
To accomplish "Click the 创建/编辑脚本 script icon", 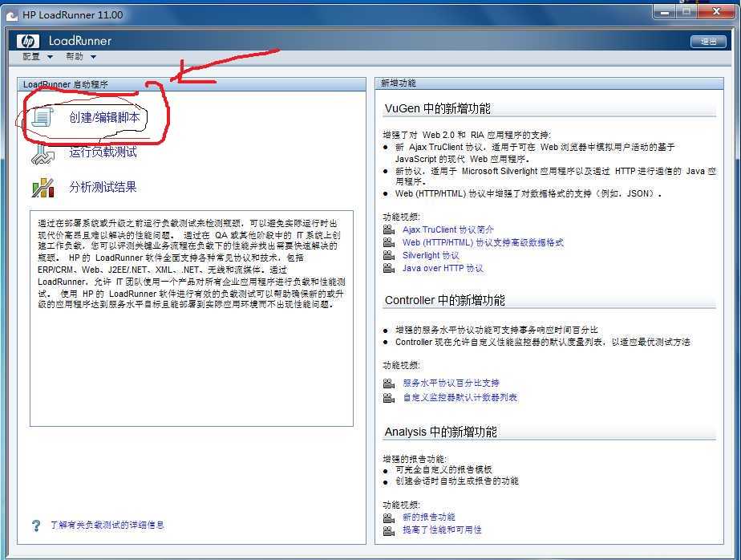I will click(x=43, y=117).
